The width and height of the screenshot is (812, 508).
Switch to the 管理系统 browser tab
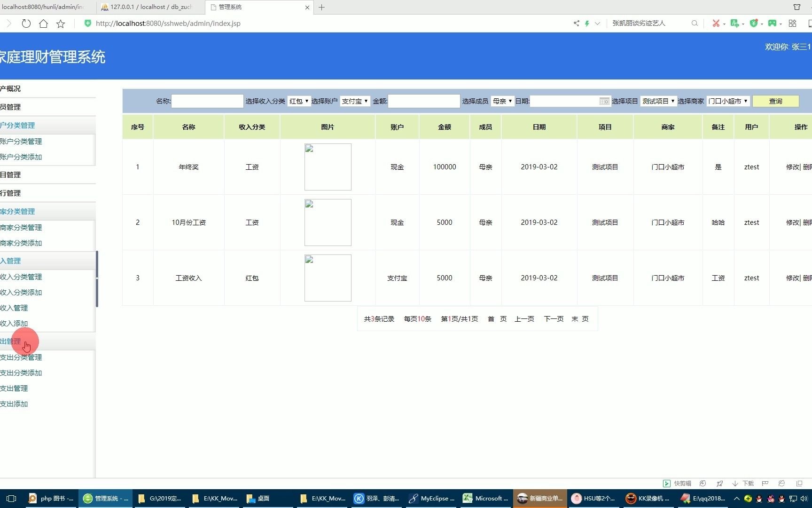pos(258,7)
